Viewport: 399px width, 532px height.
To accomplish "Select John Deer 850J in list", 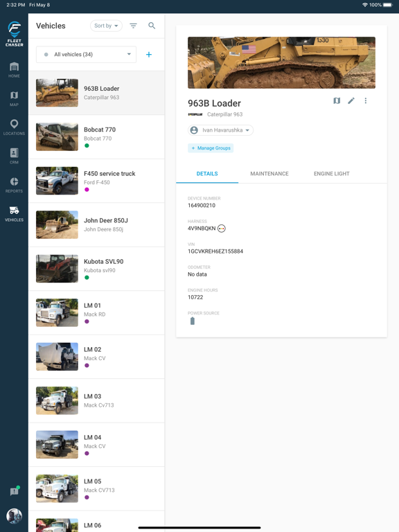I will pyautogui.click(x=97, y=225).
